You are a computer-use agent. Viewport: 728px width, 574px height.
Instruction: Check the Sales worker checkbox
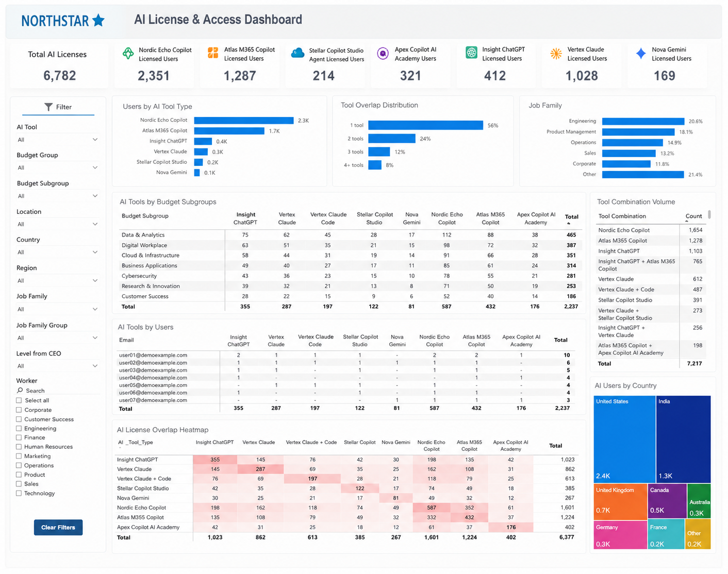point(19,484)
